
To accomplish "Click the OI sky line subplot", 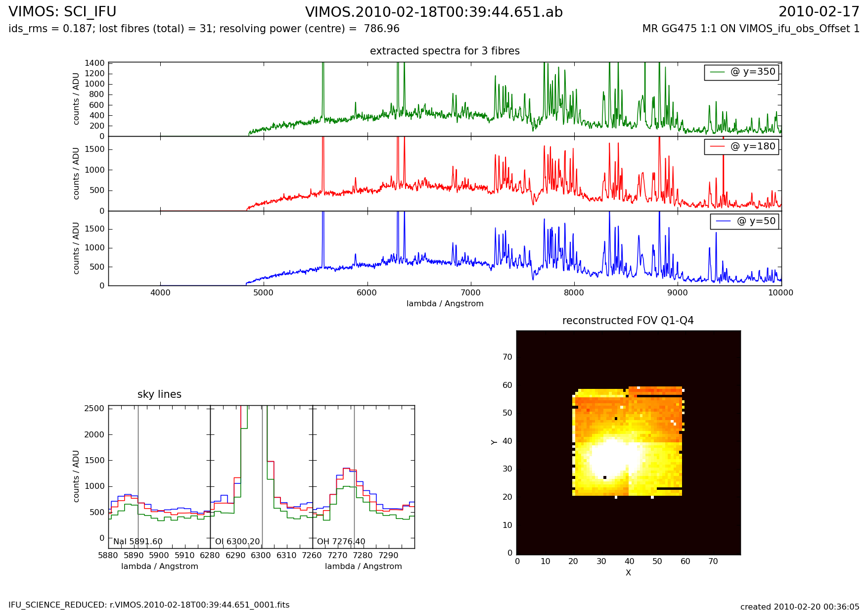I will pos(262,477).
